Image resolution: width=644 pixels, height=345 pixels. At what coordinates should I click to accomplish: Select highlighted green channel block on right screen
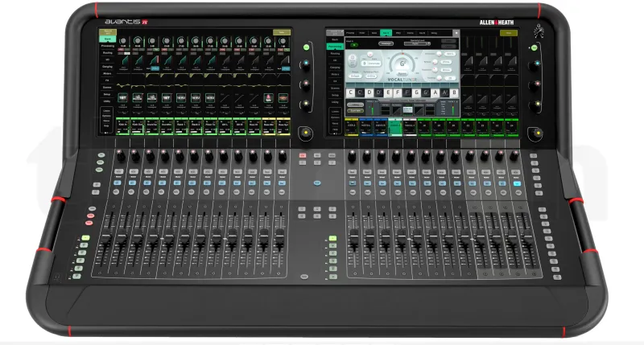[x=395, y=127]
